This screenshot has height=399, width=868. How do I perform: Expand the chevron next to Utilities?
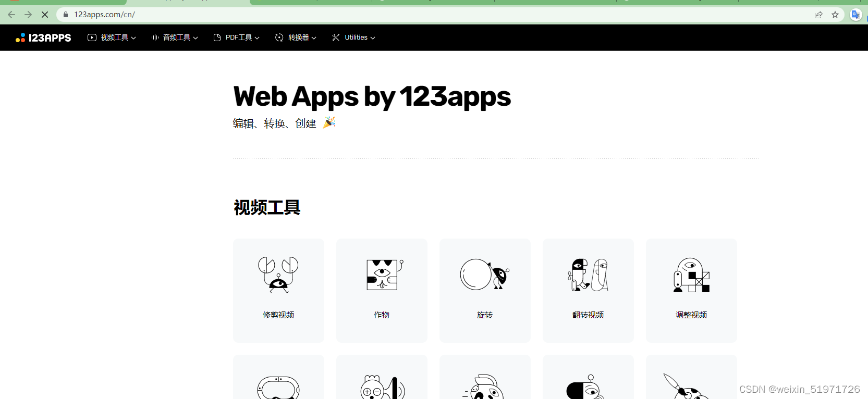pyautogui.click(x=373, y=38)
